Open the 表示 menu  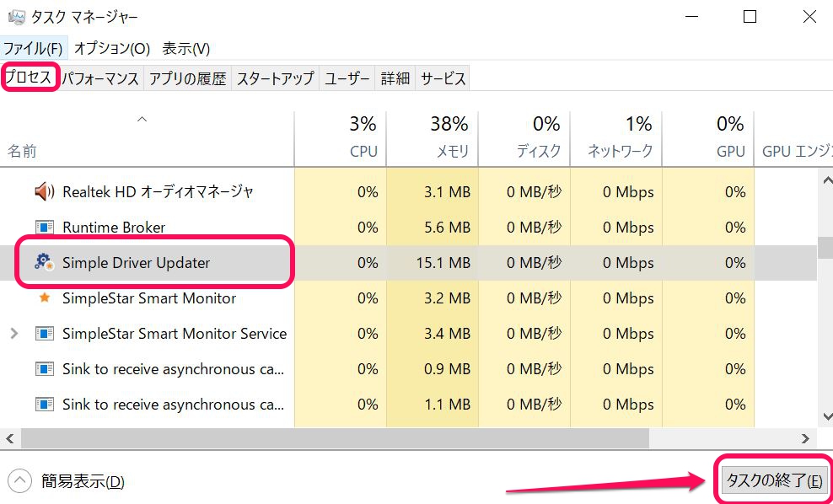[x=185, y=48]
